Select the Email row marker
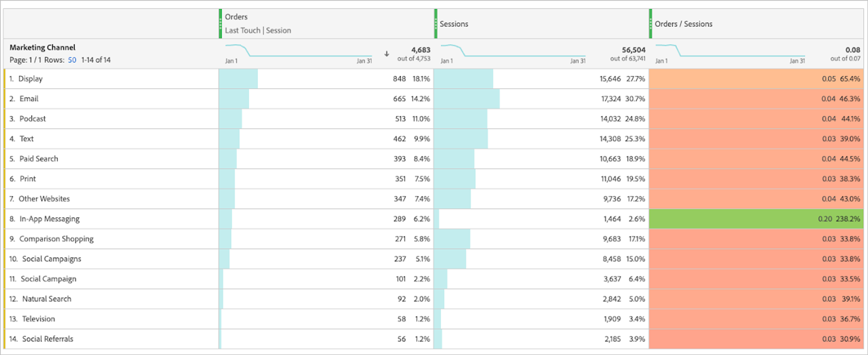The height and width of the screenshot is (355, 868). coord(5,98)
